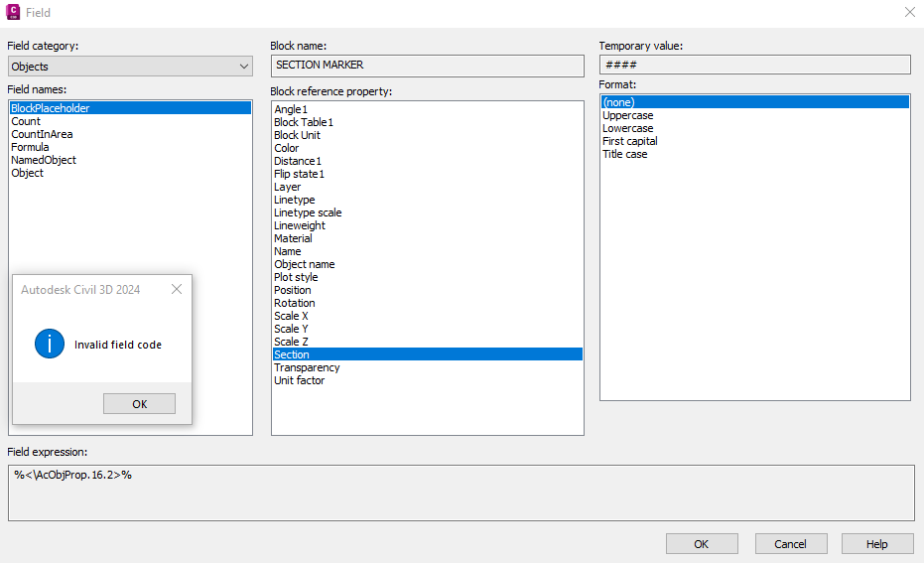Click the Temporary value field
Viewport: 924px width, 563px height.
pyautogui.click(x=755, y=65)
